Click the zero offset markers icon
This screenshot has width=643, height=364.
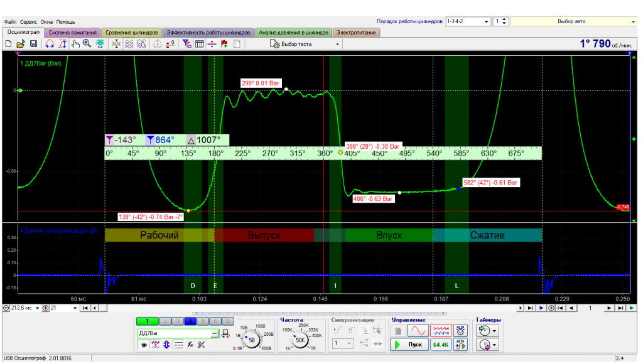click(170, 44)
